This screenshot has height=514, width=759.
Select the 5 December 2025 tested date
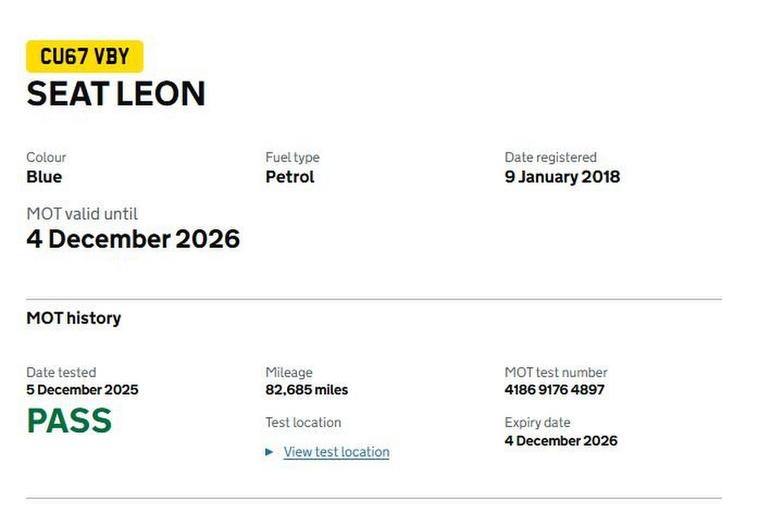point(82,390)
